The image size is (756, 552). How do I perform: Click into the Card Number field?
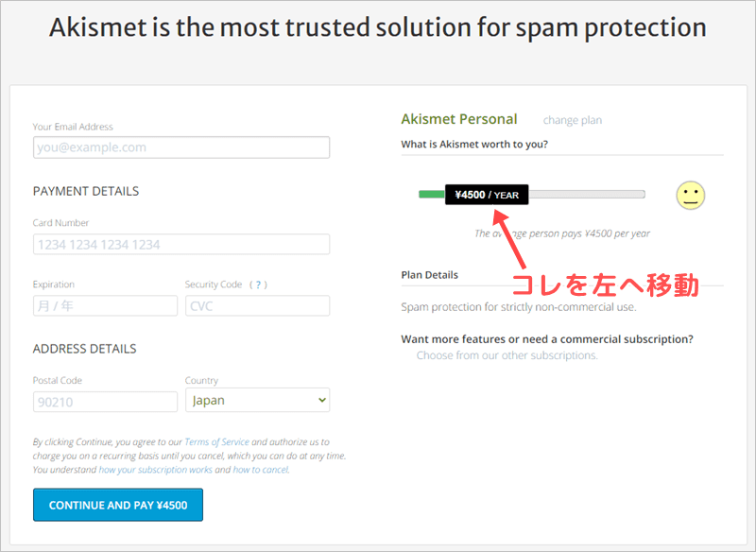180,244
